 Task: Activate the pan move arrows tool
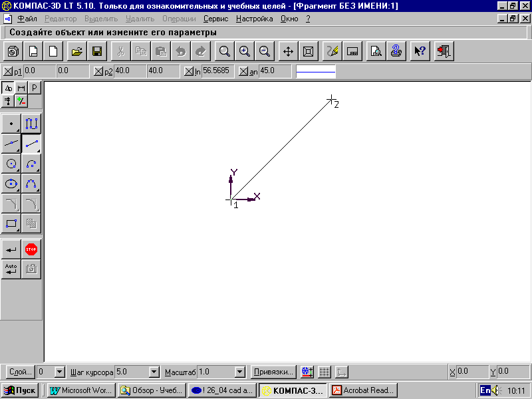tap(288, 51)
